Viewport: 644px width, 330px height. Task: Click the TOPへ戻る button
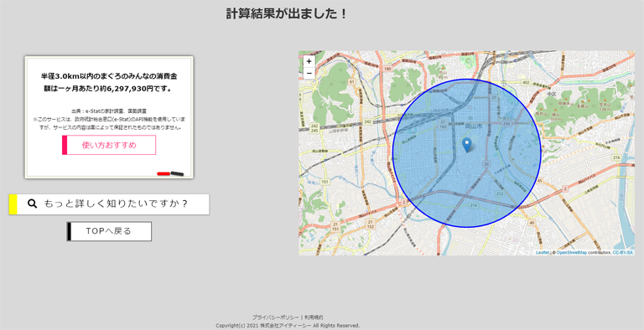click(109, 231)
